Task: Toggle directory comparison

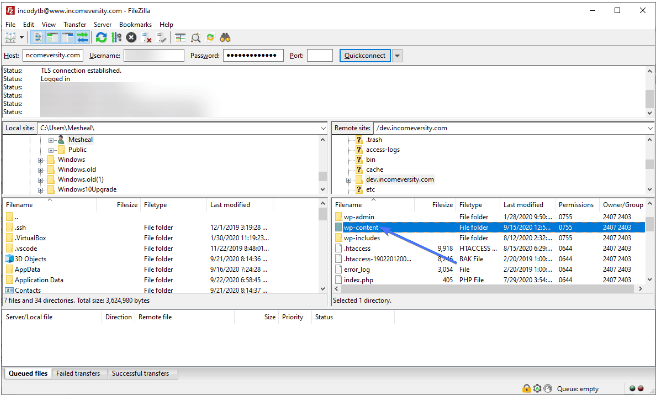Action: [196, 38]
